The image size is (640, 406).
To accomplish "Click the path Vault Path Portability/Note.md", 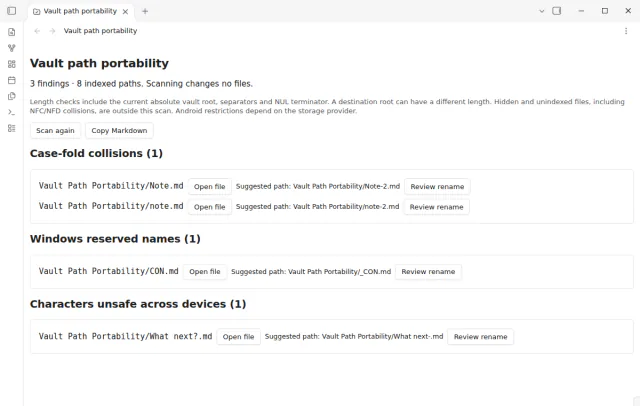I will pos(111,186).
